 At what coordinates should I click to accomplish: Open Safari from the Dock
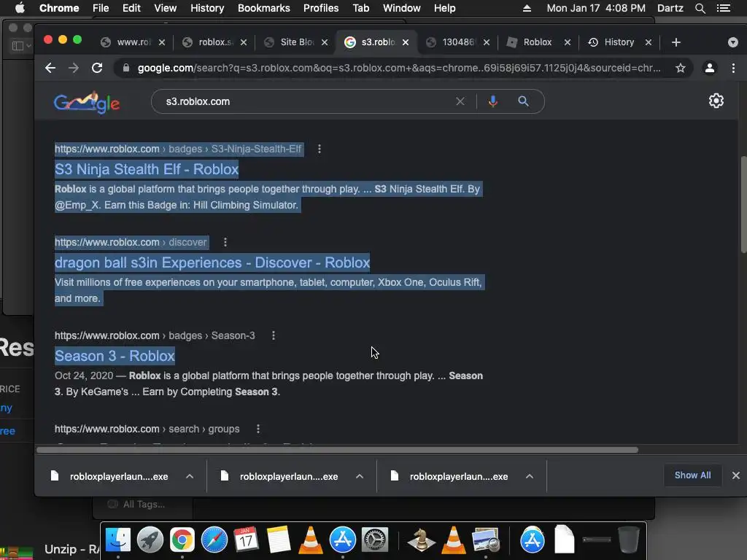click(x=214, y=540)
